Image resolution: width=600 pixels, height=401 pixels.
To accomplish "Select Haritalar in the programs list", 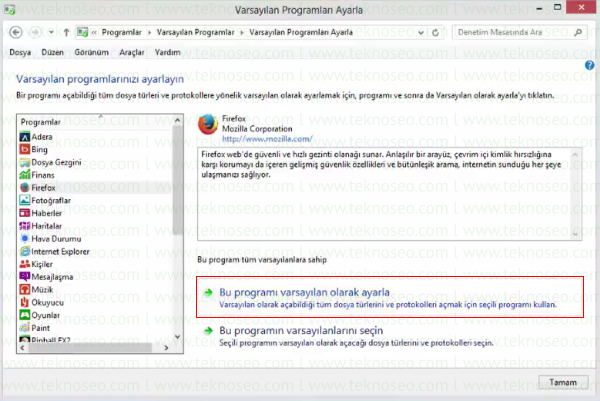I will [x=95, y=226].
